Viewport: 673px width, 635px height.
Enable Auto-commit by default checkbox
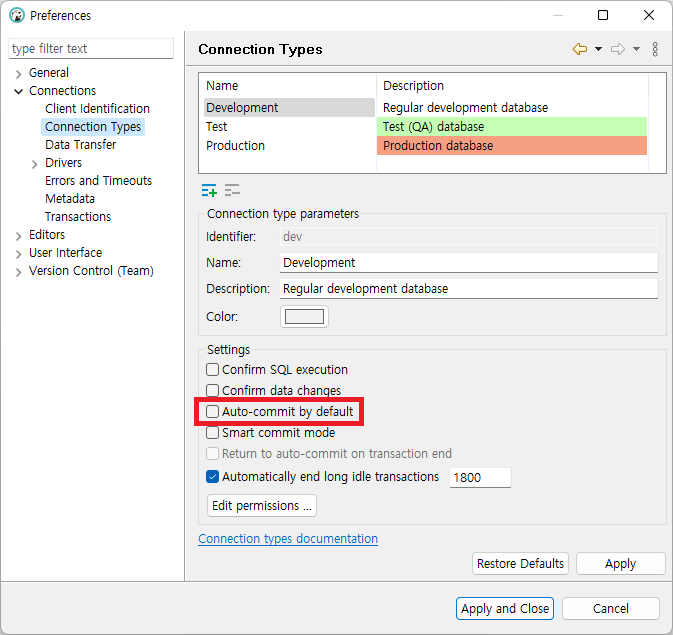pos(212,412)
